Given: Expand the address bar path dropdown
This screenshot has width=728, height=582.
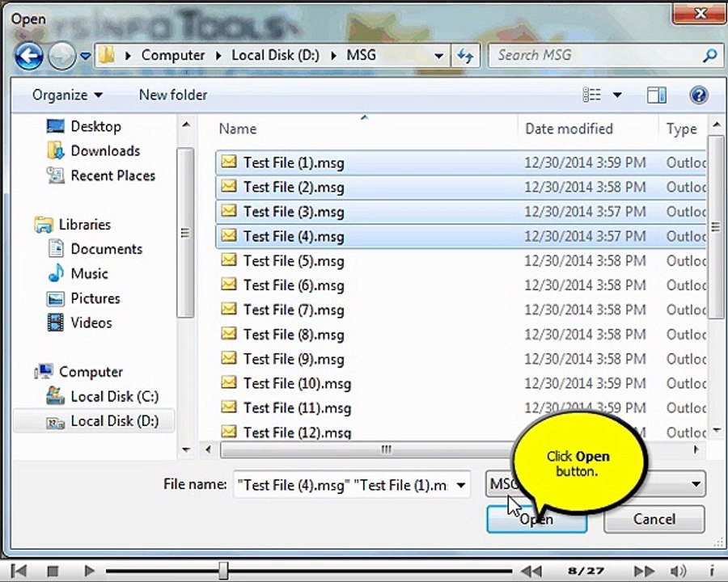Looking at the screenshot, I should (438, 56).
